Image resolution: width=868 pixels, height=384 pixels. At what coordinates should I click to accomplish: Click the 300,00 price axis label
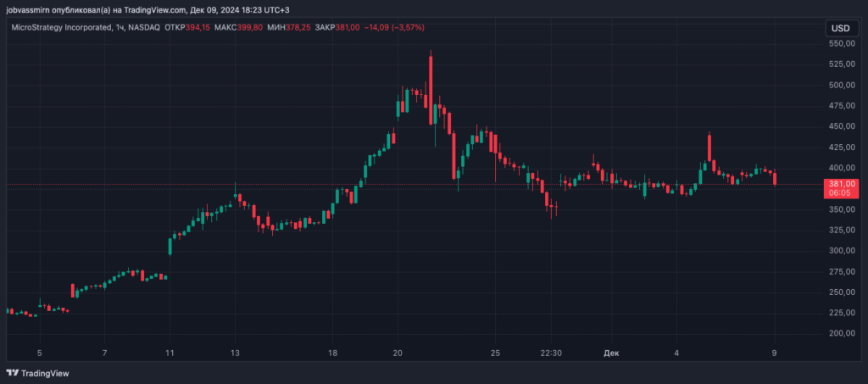841,251
